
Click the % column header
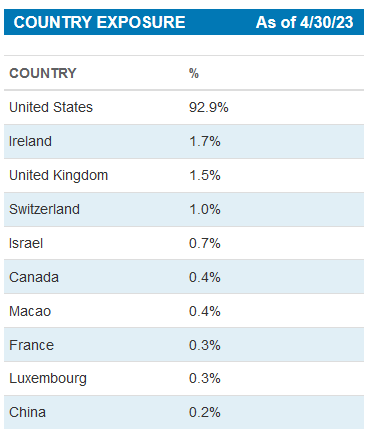(194, 73)
